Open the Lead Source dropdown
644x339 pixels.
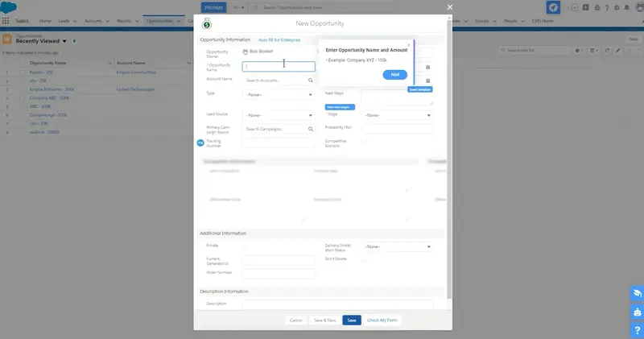coord(279,115)
